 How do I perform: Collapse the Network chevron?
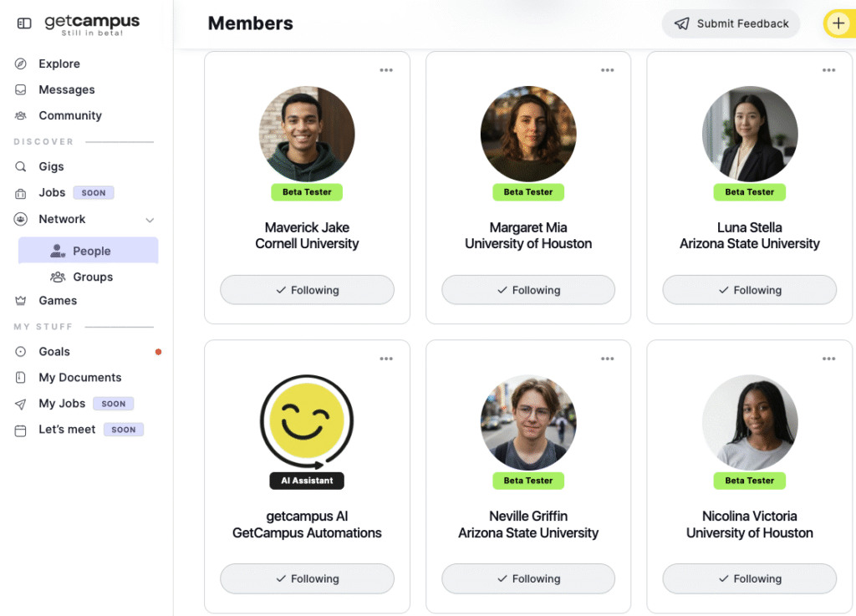[x=150, y=220]
